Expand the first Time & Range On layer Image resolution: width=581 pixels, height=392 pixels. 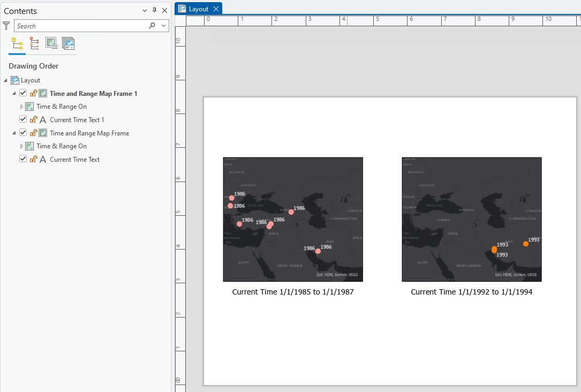pos(21,106)
